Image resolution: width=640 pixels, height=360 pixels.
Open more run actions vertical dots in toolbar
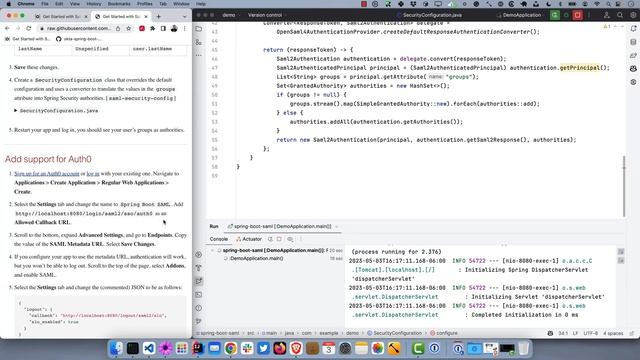click(x=589, y=15)
